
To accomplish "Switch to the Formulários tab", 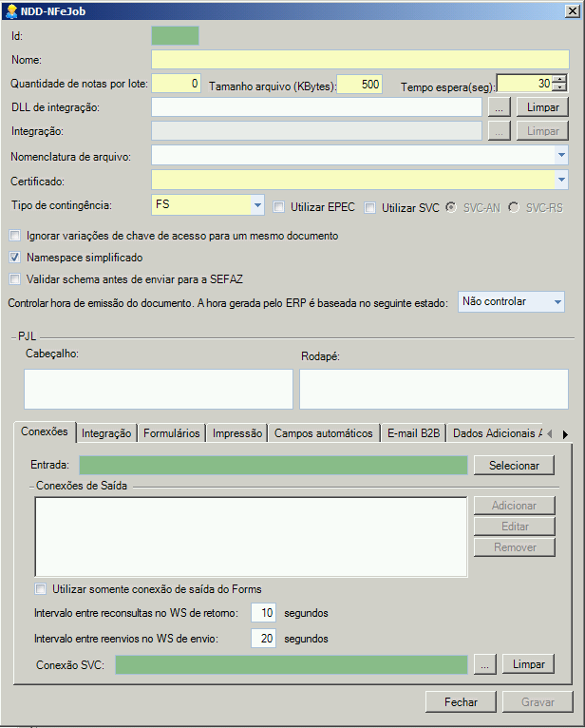I will coord(171,433).
